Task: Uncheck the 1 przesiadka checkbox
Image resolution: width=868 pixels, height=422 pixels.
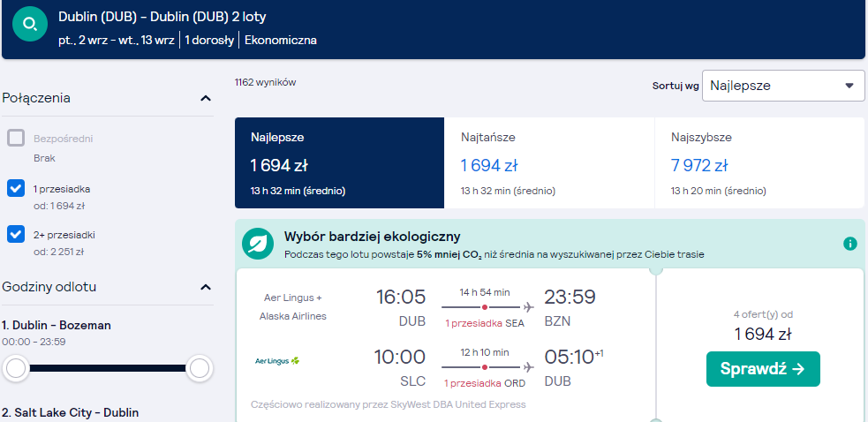Action: coord(16,188)
